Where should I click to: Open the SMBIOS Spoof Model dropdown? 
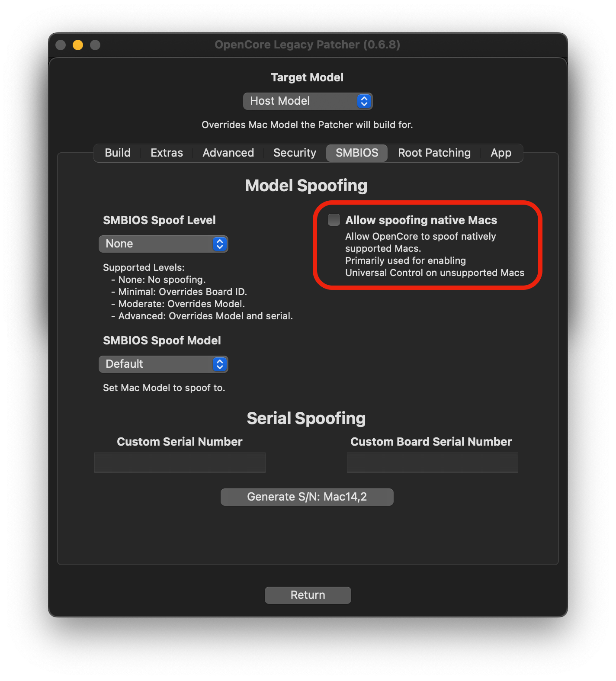[163, 364]
